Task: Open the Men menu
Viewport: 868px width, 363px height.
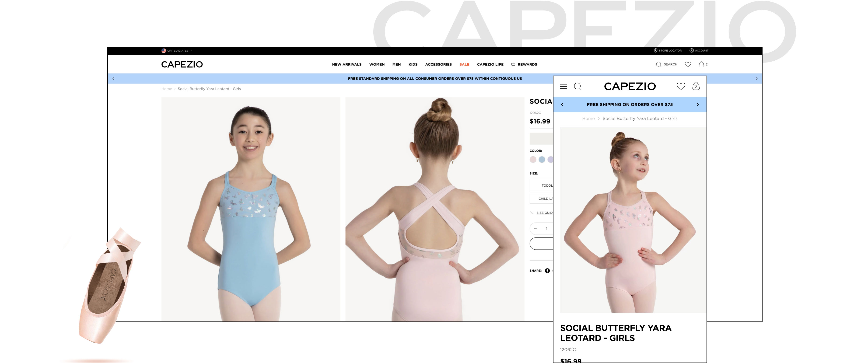Action: pyautogui.click(x=396, y=64)
